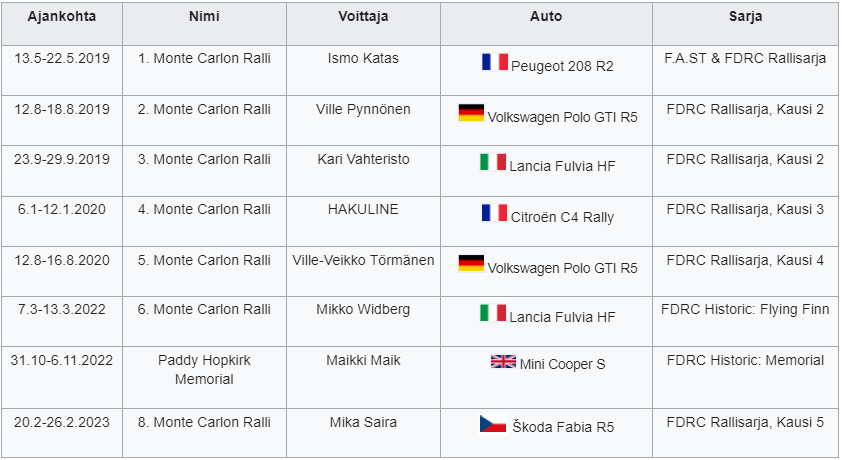Click the German flag in the 5. Monte Carlon Ralli row
The height and width of the screenshot is (460, 842).
(471, 264)
